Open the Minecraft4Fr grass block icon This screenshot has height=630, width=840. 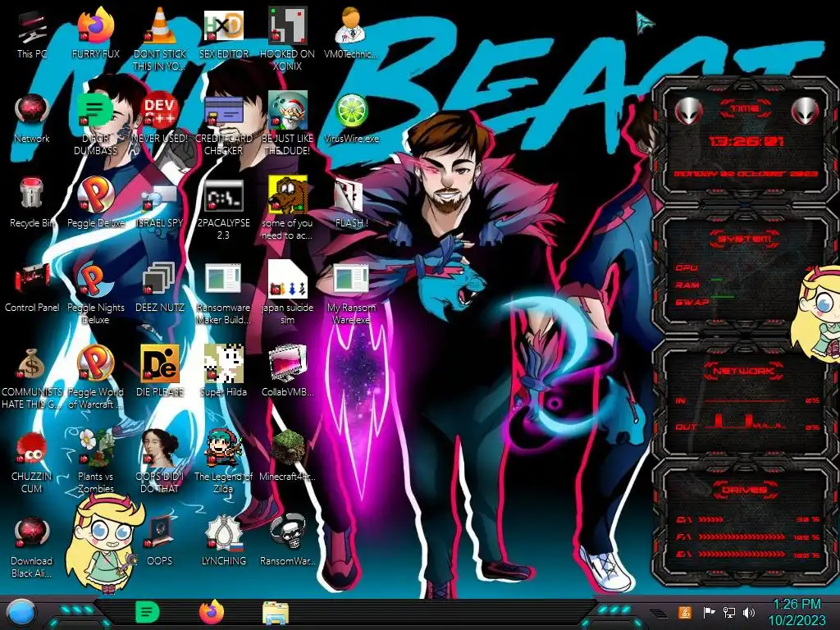click(287, 447)
